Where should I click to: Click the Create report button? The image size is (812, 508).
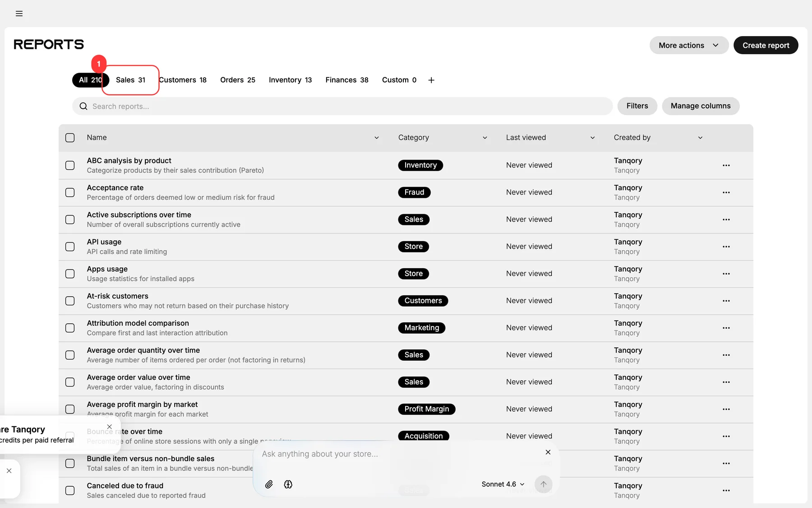766,45
